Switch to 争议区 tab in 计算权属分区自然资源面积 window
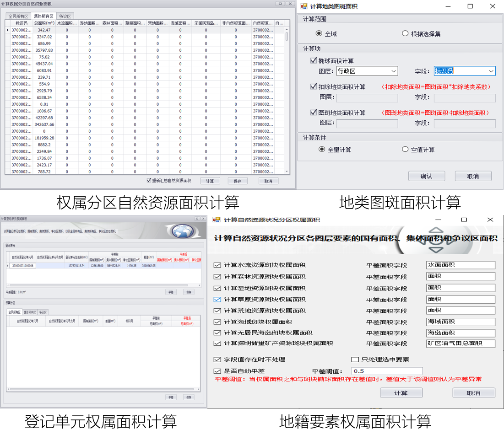This screenshot has height=440, width=504. (65, 16)
